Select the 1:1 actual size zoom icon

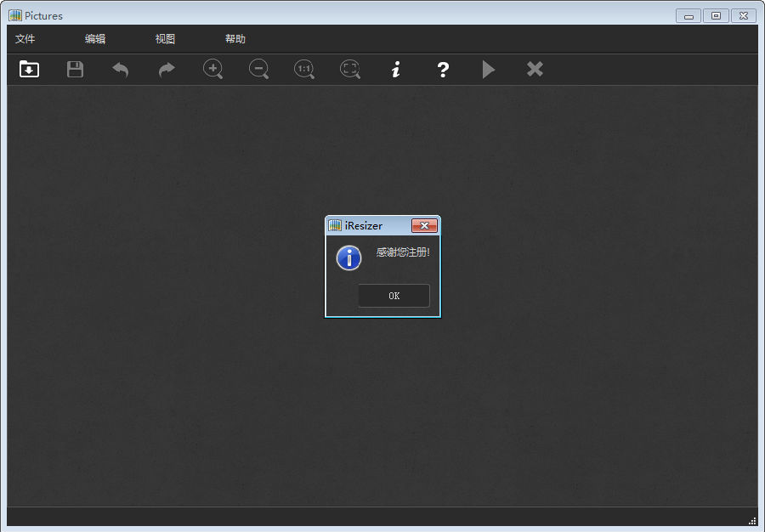coord(304,70)
